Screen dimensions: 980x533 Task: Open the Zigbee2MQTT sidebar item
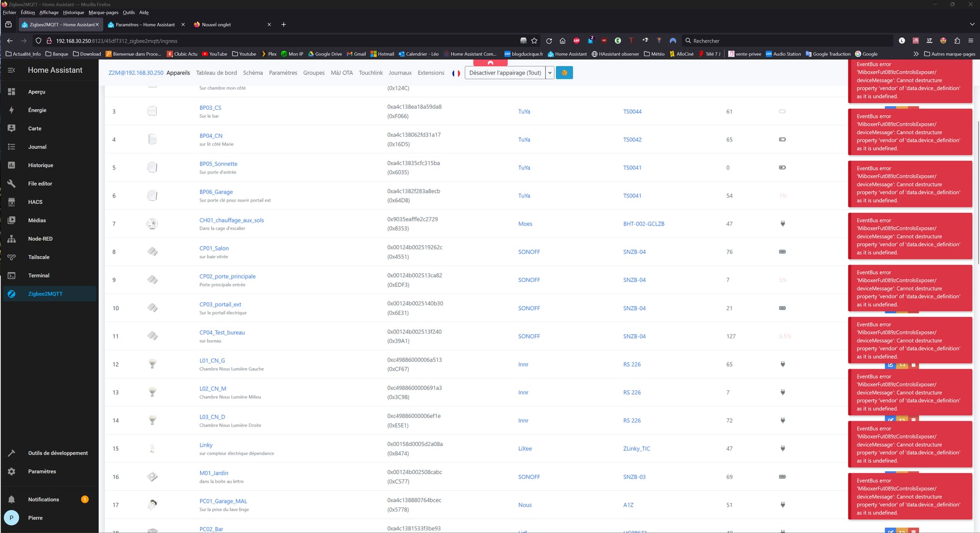pyautogui.click(x=45, y=294)
